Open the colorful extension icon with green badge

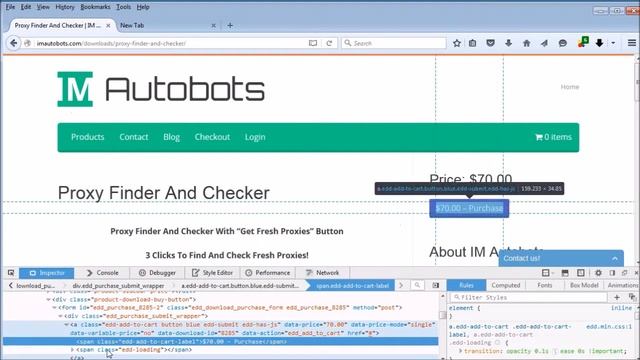point(583,42)
